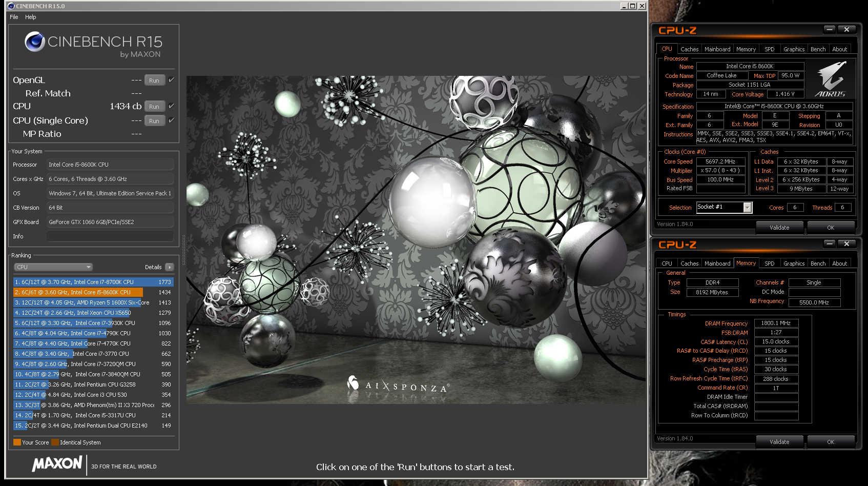
Task: Click the DRAM Frequency value 1800.1 MHz
Action: 776,323
